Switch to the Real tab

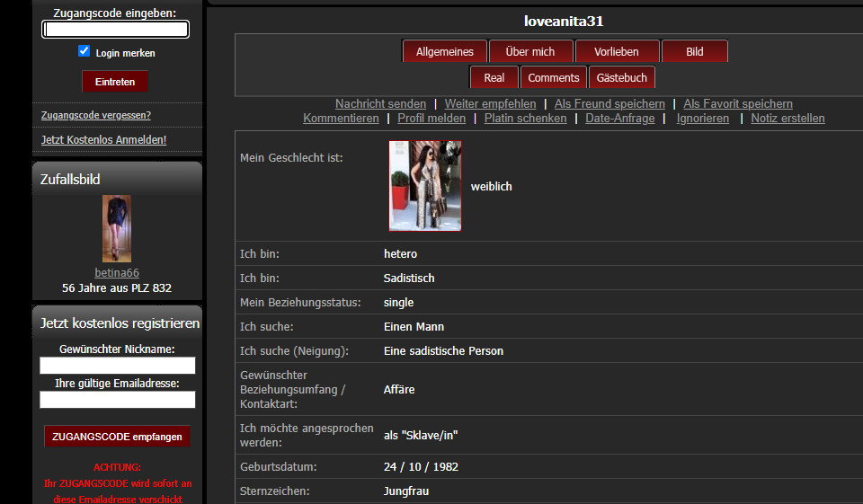coord(494,77)
